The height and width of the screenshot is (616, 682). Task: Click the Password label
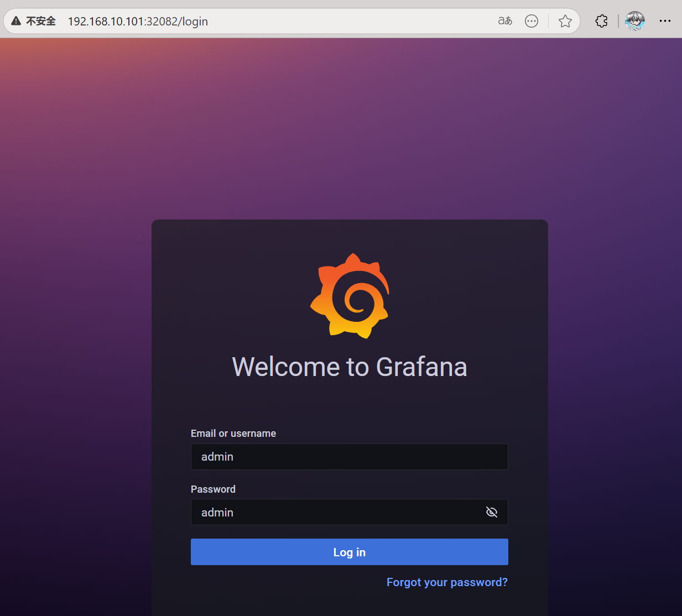point(213,489)
